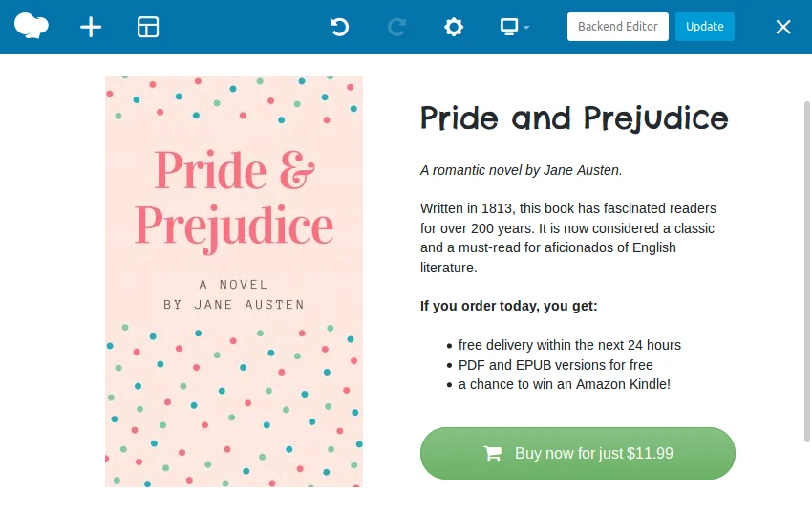812x516 pixels.
Task: Click the Buy now for just $11.99 button
Action: coord(577,453)
